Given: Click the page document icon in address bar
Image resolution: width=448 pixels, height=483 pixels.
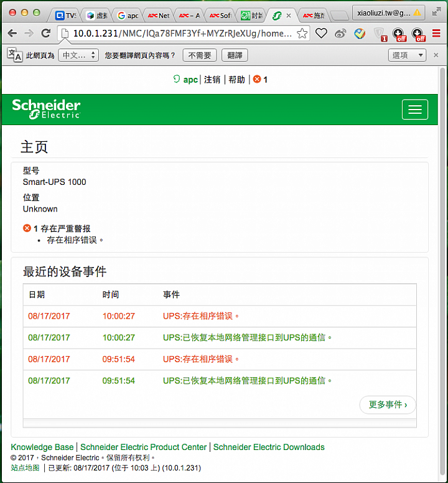Looking at the screenshot, I should click(x=65, y=33).
